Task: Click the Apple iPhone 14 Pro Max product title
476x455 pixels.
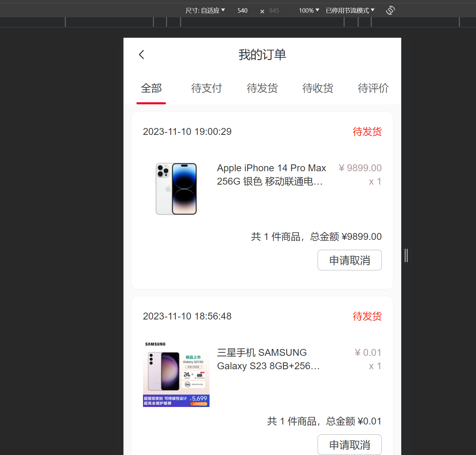Action: 272,175
